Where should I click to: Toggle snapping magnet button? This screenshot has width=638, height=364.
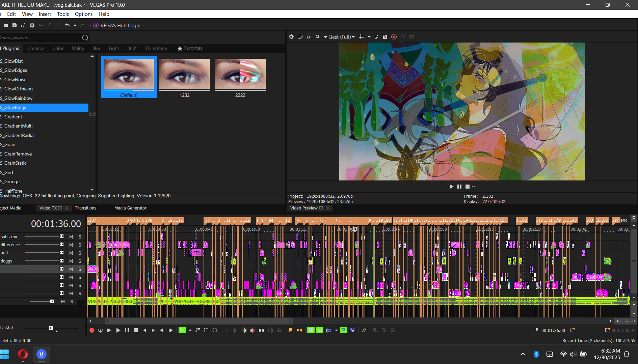[x=311, y=330]
